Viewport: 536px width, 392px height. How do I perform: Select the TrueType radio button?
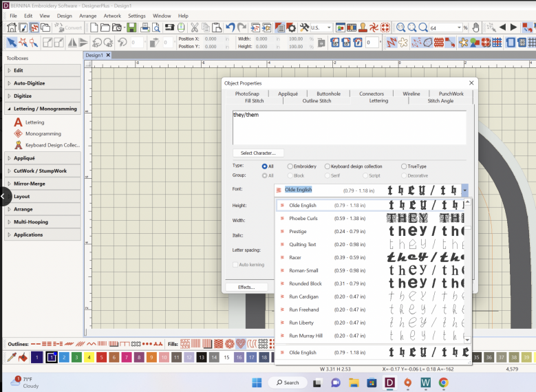pyautogui.click(x=403, y=166)
